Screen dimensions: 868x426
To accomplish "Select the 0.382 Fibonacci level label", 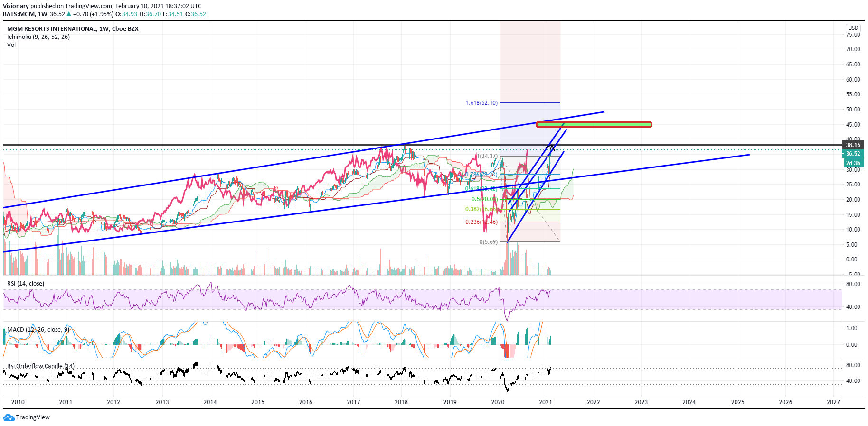I will 481,209.
